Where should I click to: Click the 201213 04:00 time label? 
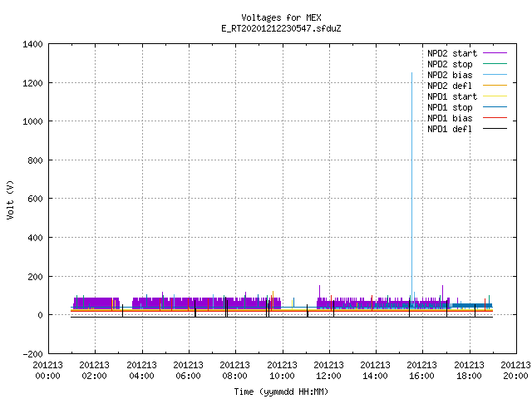(x=141, y=370)
